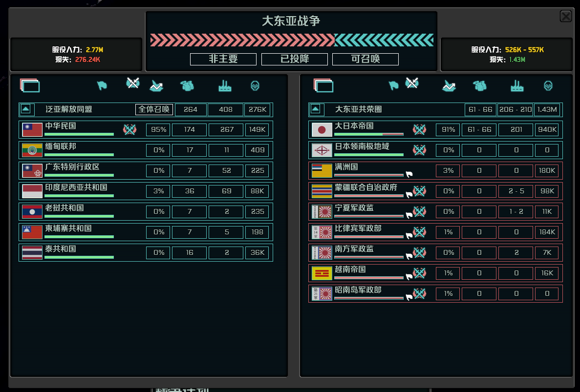This screenshot has height=392, width=580.
Task: Click the crossed swords icon on 越南帝国 row
Action: click(x=419, y=273)
